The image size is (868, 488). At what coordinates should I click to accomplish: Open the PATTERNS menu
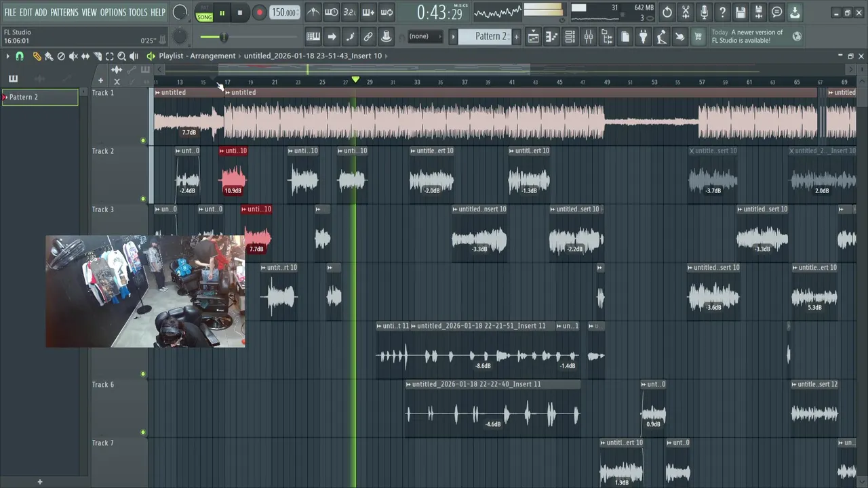(x=64, y=12)
